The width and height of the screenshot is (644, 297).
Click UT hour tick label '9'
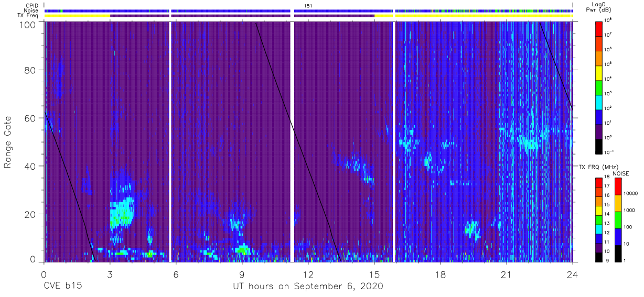pos(242,274)
